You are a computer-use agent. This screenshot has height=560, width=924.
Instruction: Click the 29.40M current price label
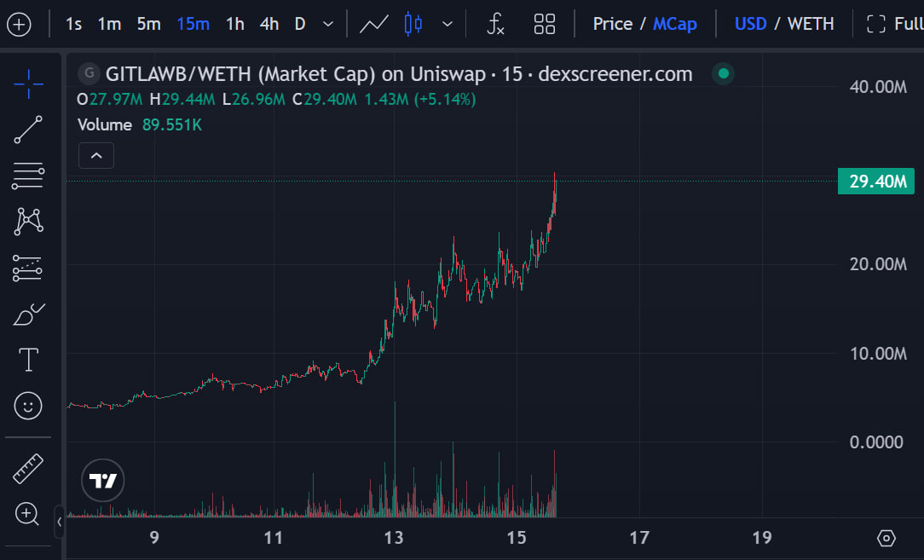[876, 181]
